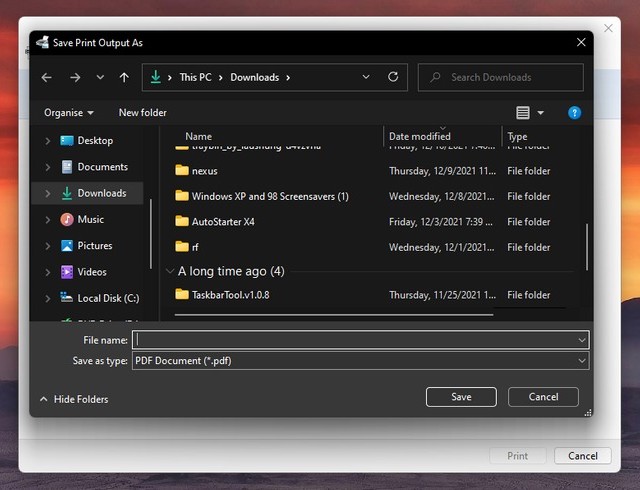
Task: Select Pictures in the navigation pane
Action: [x=95, y=245]
